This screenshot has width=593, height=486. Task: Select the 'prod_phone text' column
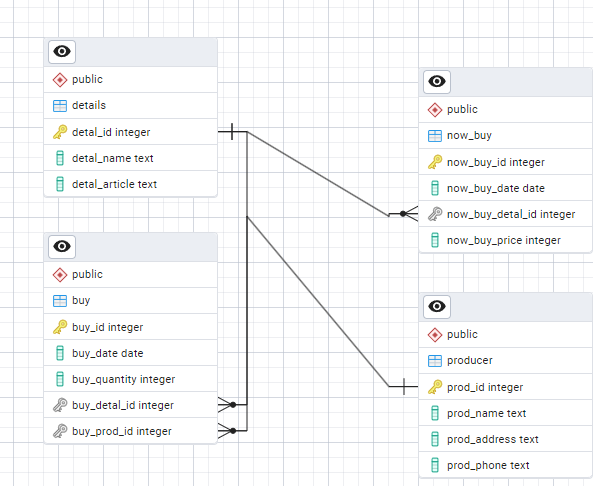[506, 465]
